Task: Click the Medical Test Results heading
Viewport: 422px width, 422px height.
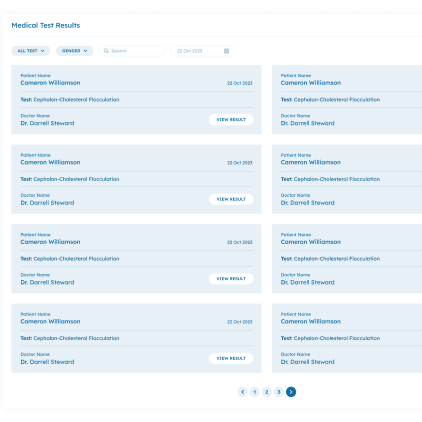Action: [46, 25]
